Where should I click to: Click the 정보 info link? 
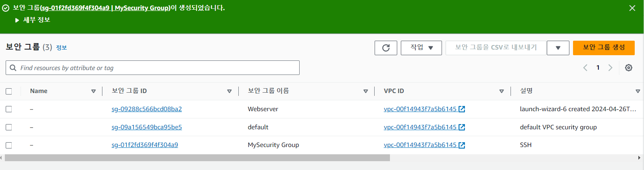[61, 48]
